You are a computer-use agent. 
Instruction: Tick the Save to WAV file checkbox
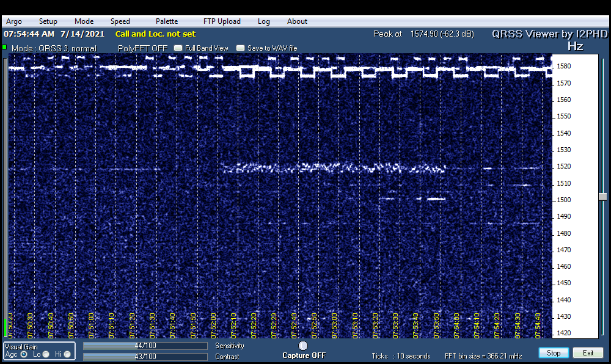241,48
